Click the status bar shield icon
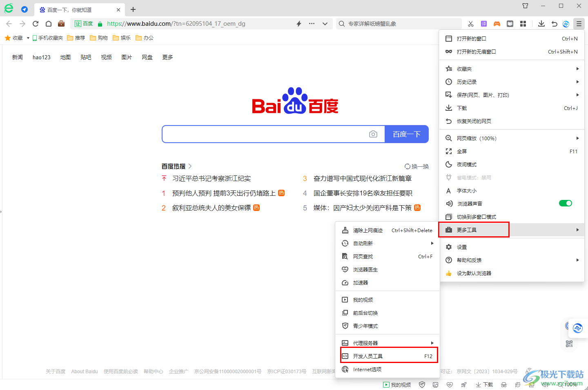Image resolution: width=588 pixels, height=390 pixels. (422, 385)
